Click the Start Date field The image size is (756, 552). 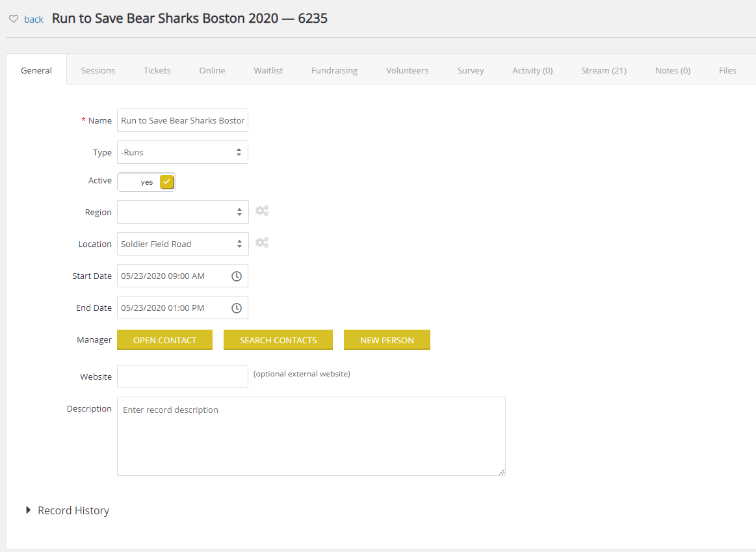pos(183,276)
